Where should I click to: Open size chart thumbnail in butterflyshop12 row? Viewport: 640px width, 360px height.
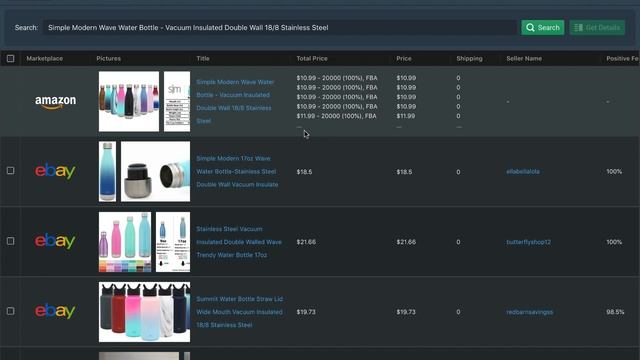click(173, 242)
